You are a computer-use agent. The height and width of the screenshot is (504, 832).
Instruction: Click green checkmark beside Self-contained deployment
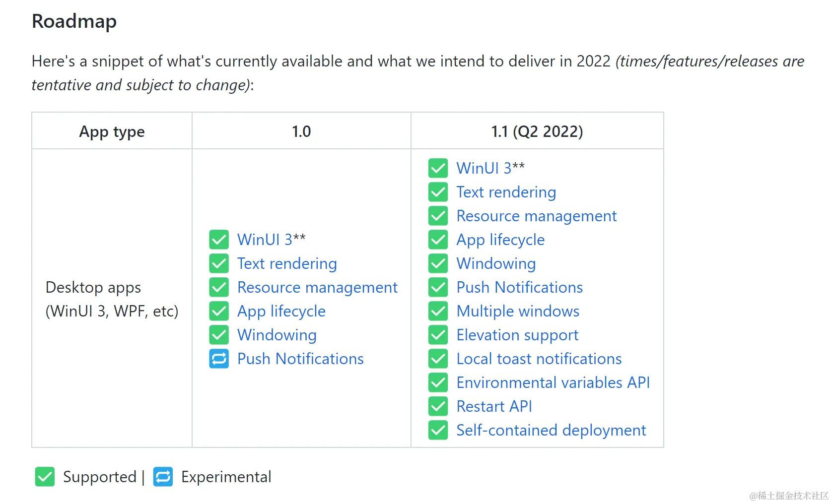click(438, 430)
